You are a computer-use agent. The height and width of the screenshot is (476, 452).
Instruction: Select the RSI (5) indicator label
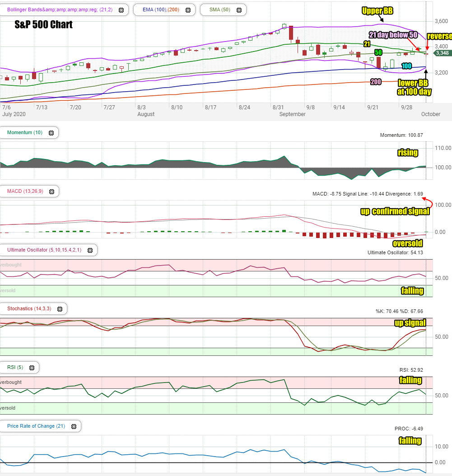(15, 367)
